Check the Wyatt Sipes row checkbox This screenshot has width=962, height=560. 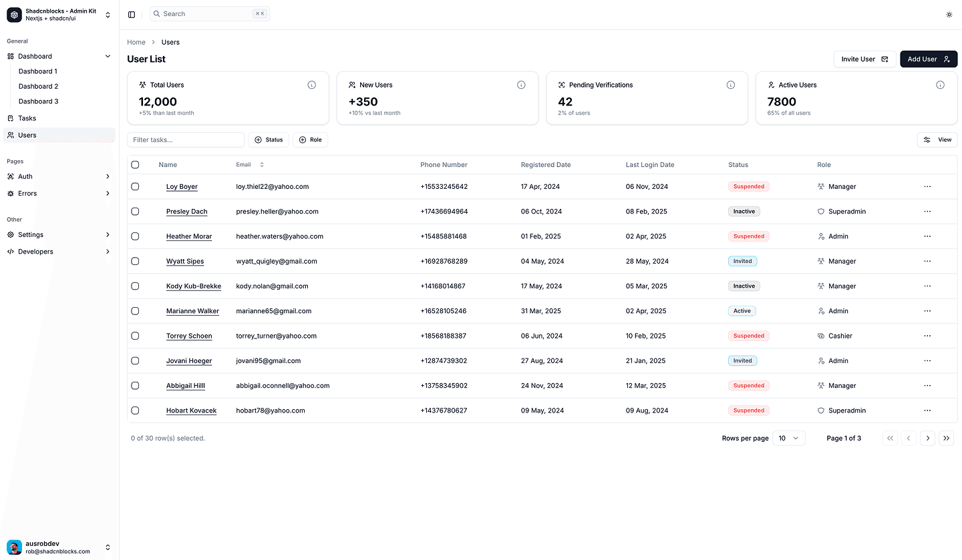(x=135, y=261)
